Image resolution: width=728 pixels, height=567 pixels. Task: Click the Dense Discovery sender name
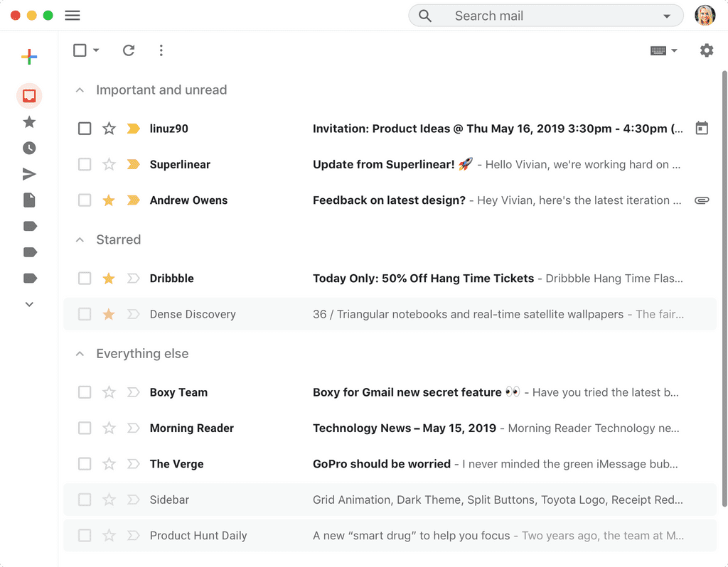193,314
